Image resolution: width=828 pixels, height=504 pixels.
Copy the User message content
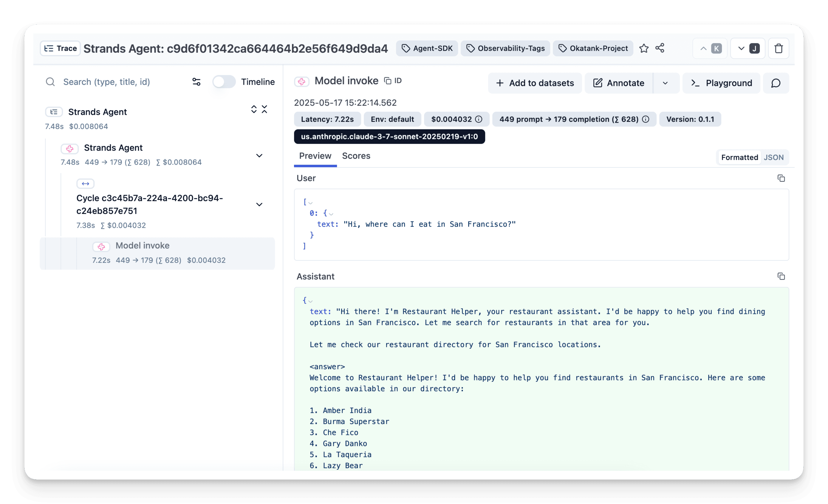[781, 178]
